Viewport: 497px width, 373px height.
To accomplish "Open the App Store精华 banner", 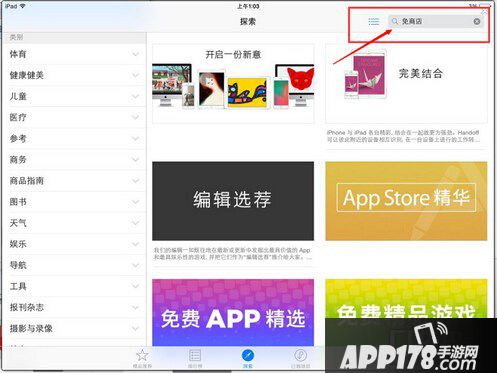I will pyautogui.click(x=406, y=201).
